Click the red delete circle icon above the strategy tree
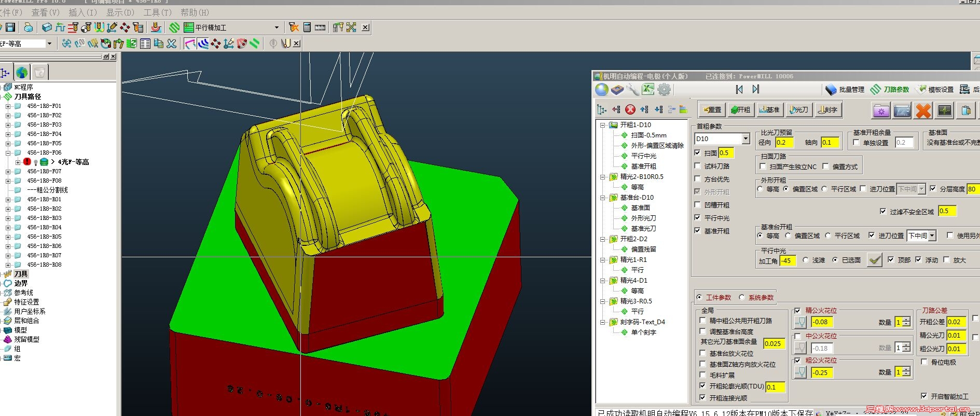Screen dimensions: 980x416 pyautogui.click(x=630, y=109)
